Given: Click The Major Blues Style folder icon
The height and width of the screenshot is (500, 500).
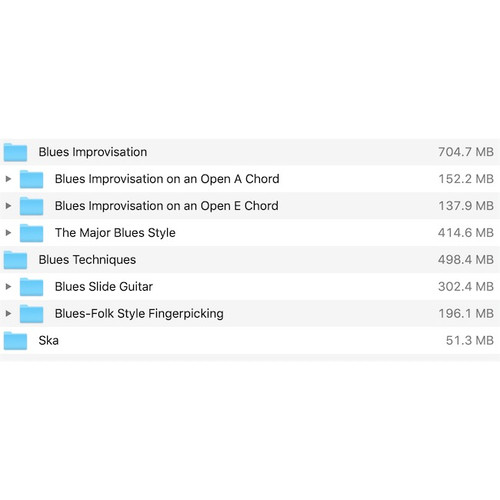Looking at the screenshot, I should point(31,233).
